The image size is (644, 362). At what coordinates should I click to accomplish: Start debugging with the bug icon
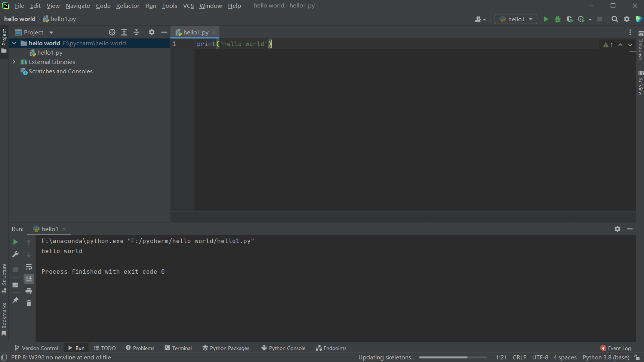[x=558, y=19]
